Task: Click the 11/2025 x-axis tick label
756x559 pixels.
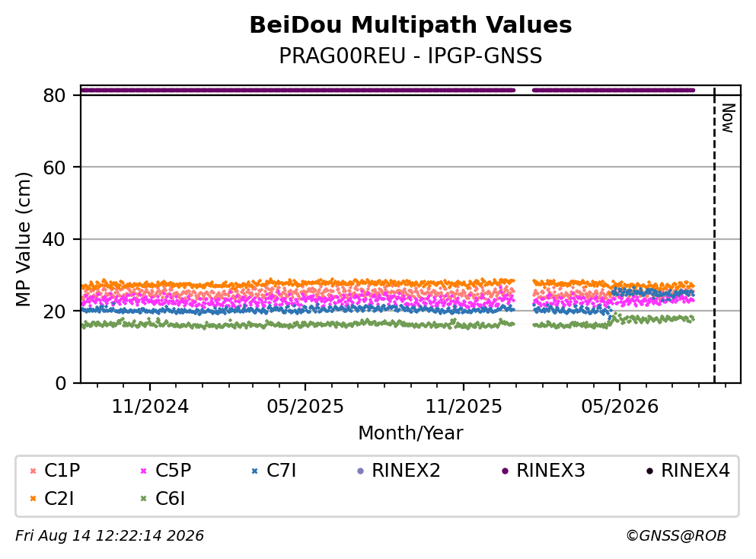Action: [464, 407]
